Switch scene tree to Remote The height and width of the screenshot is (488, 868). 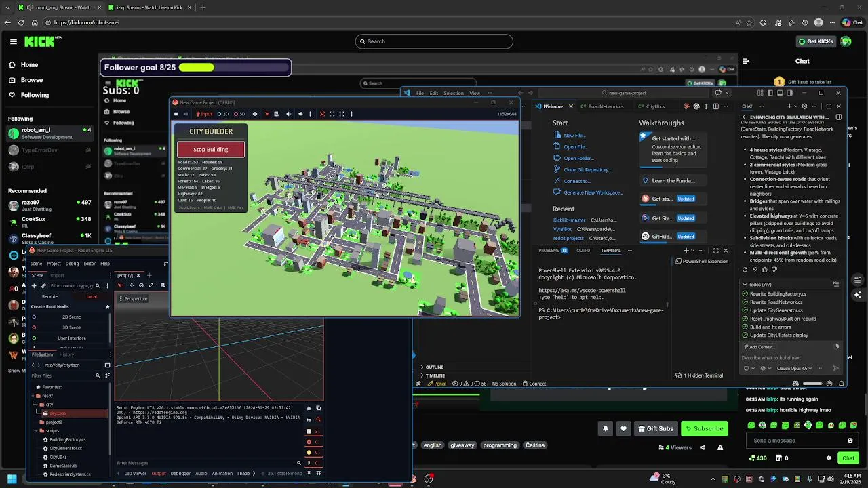50,296
